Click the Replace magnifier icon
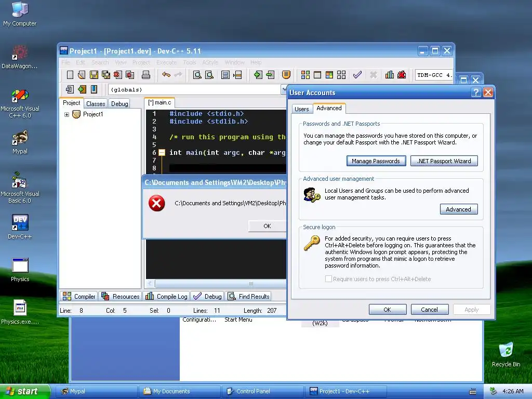Image resolution: width=532 pixels, height=399 pixels. point(209,75)
